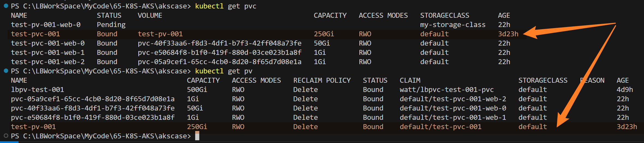Click the 500Gi capacity value
644x143 pixels.
197,90
